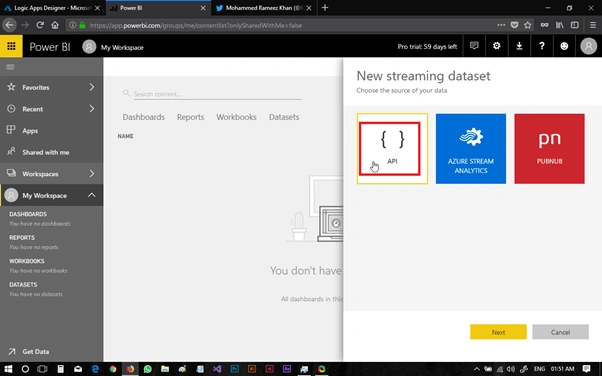Open the notifications icon in header
The height and width of the screenshot is (376, 602).
(x=474, y=46)
